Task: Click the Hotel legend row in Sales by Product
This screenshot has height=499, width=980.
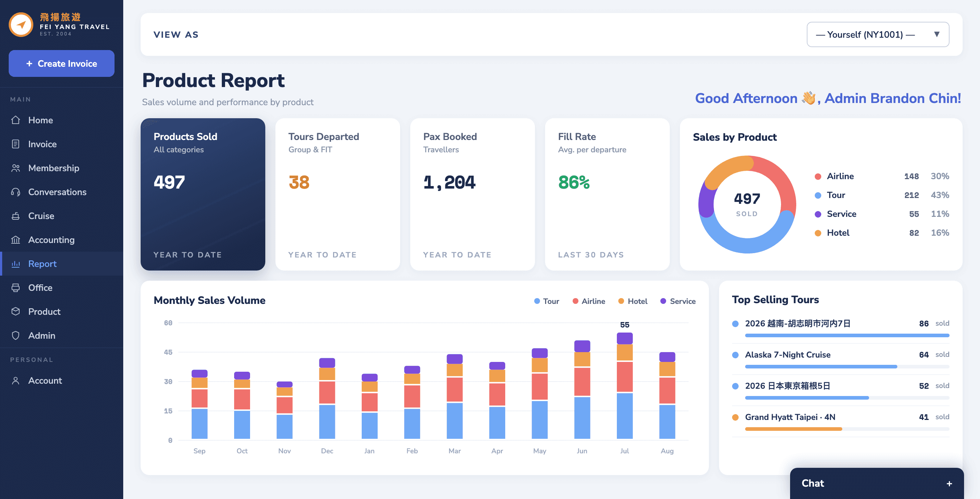Action: [881, 232]
